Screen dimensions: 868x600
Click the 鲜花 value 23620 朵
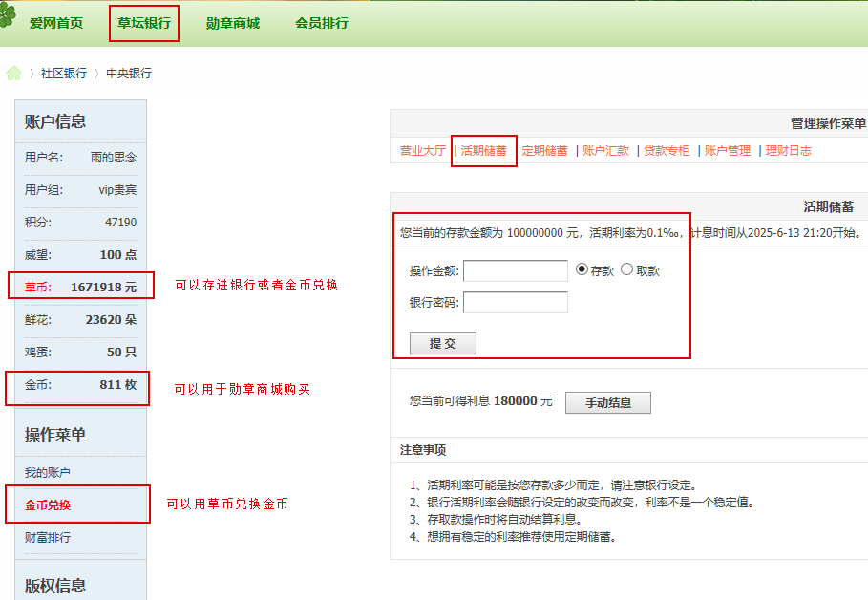[x=111, y=320]
